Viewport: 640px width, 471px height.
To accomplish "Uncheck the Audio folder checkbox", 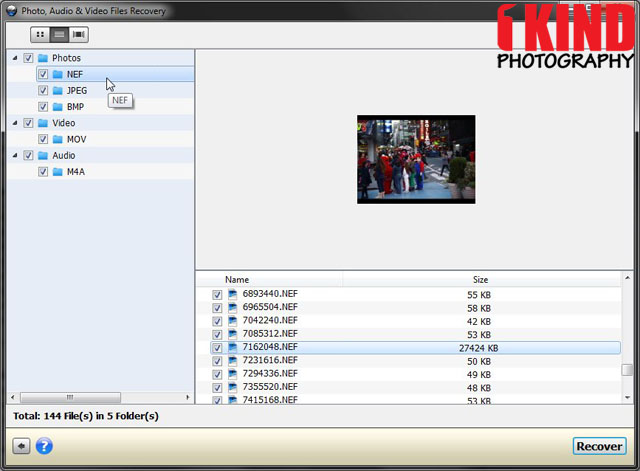I will [28, 156].
